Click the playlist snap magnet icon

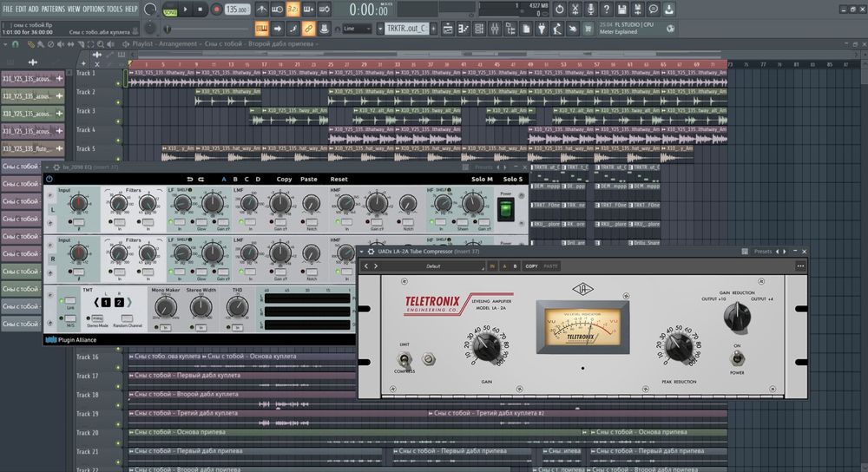(x=16, y=43)
